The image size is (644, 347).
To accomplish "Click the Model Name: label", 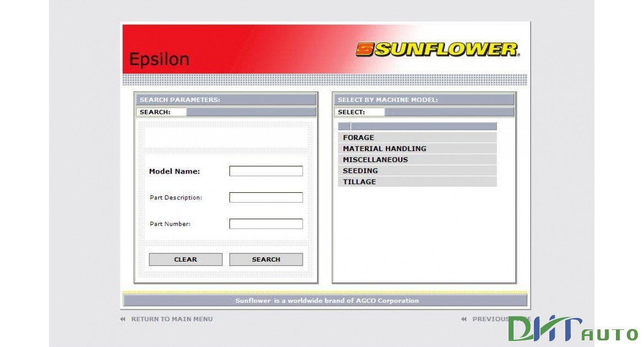I will (174, 171).
